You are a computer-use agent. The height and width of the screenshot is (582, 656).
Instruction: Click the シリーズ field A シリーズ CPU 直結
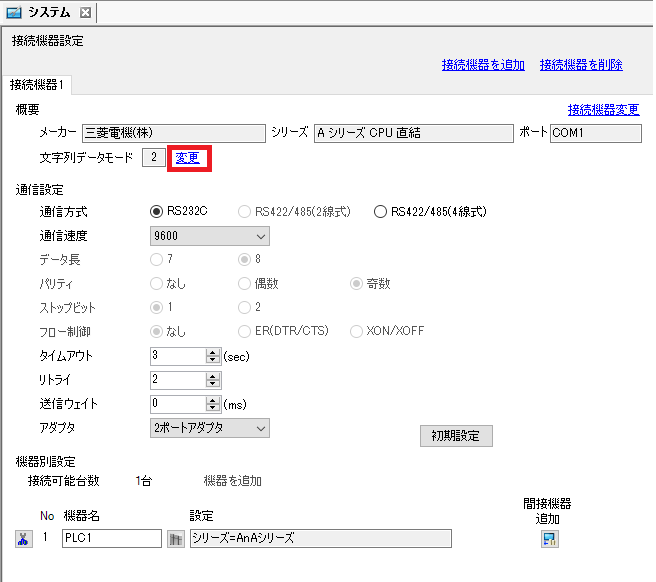414,133
